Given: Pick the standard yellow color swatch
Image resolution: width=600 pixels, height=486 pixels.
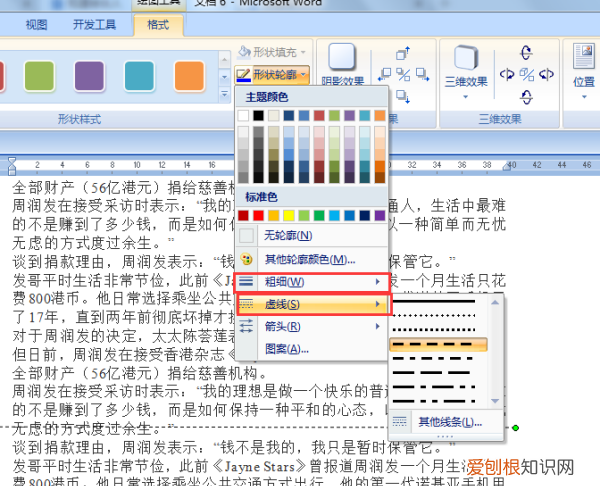Looking at the screenshot, I should pos(289,215).
